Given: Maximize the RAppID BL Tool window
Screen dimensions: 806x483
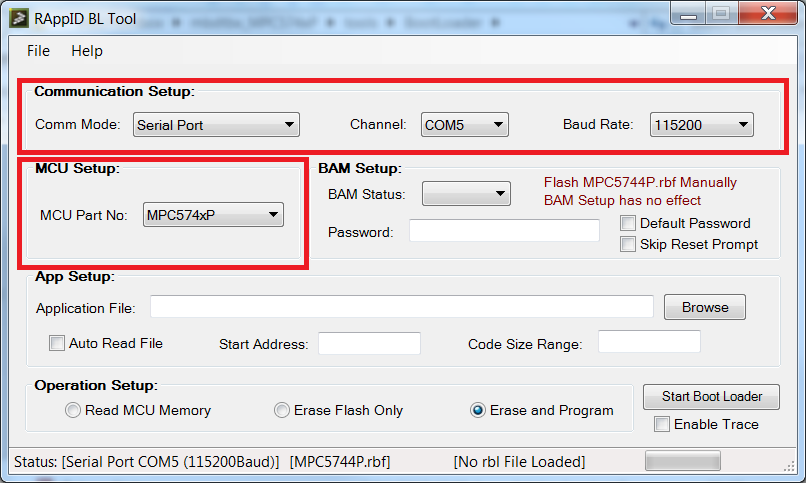Looking at the screenshot, I should pos(721,14).
